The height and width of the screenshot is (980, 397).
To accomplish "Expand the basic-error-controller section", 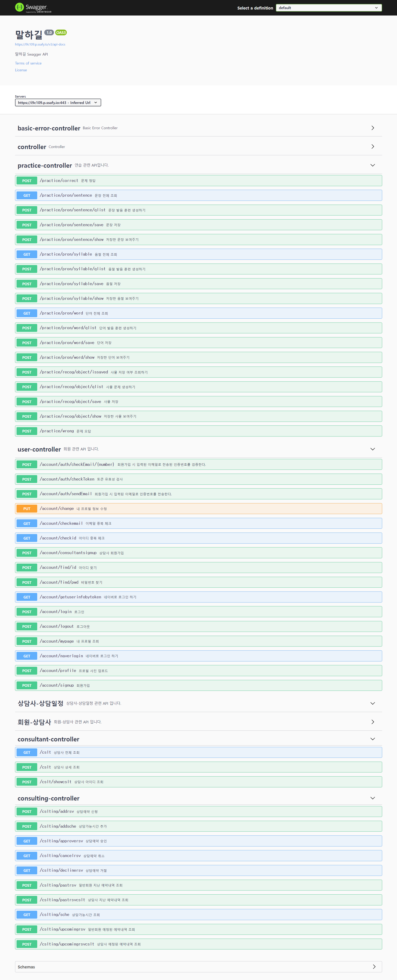I will pos(373,128).
